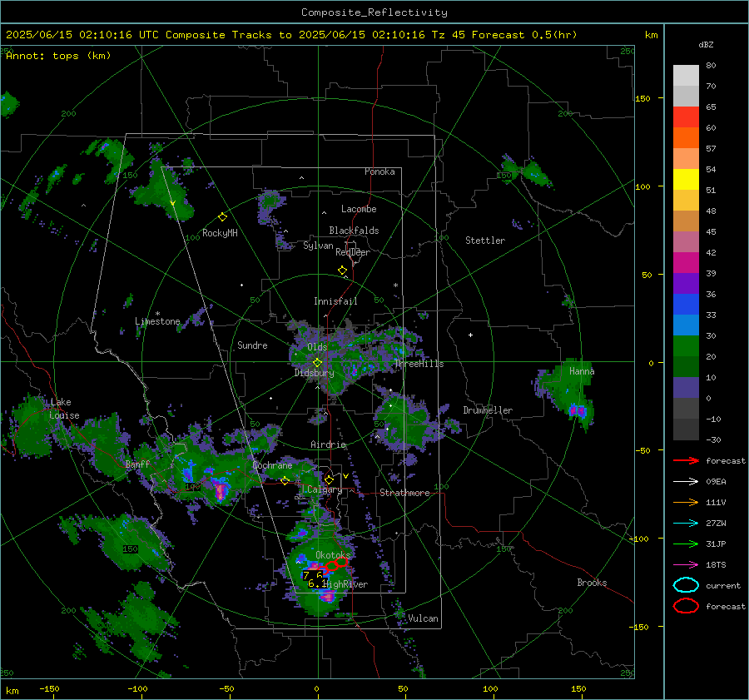Click the Strathmore label
The height and width of the screenshot is (700, 749).
coord(404,493)
